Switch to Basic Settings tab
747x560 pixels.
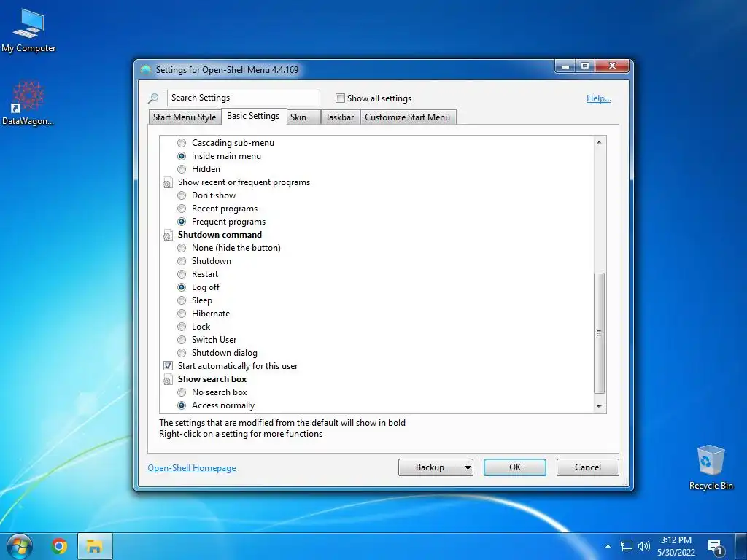(x=253, y=116)
